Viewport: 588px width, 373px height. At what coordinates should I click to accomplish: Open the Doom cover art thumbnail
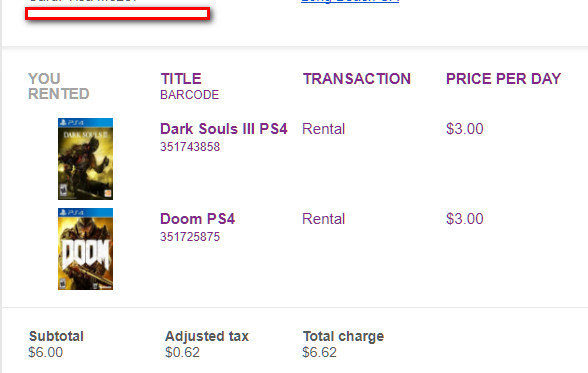point(86,249)
